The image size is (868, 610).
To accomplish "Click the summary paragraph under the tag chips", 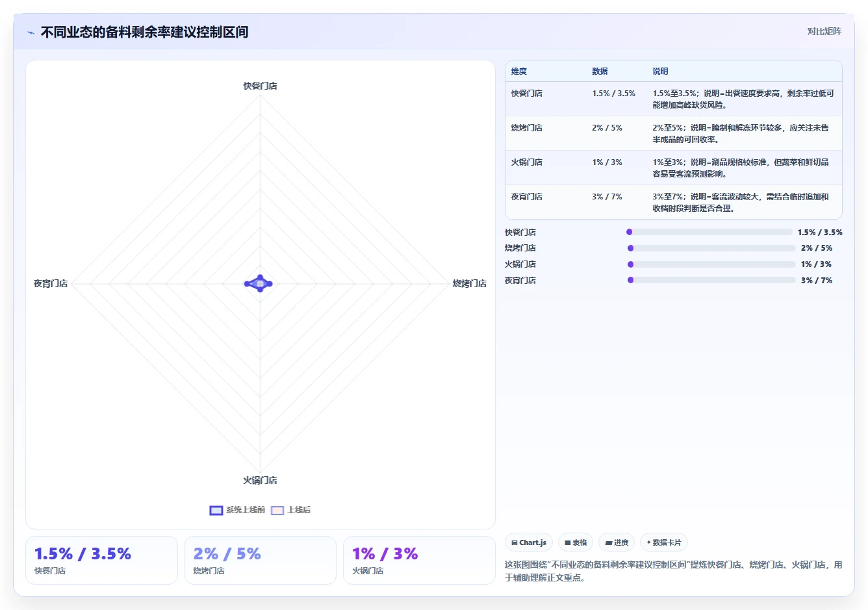I will click(673, 571).
